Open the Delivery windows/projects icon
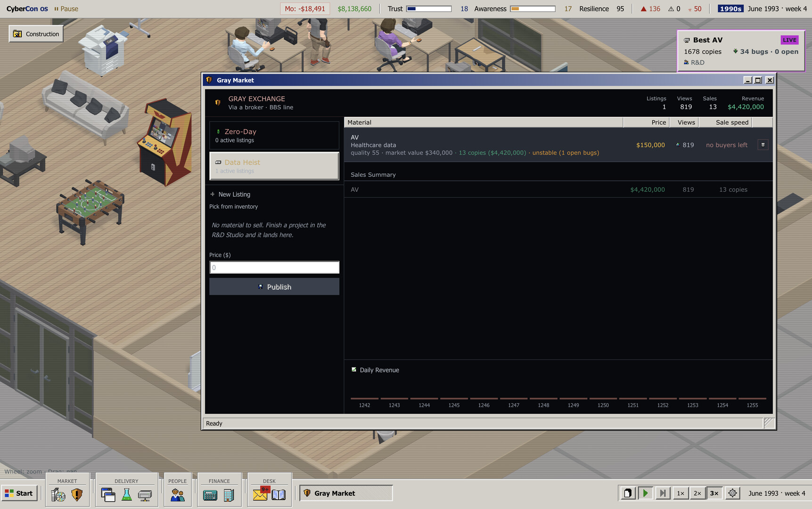 [x=108, y=494]
